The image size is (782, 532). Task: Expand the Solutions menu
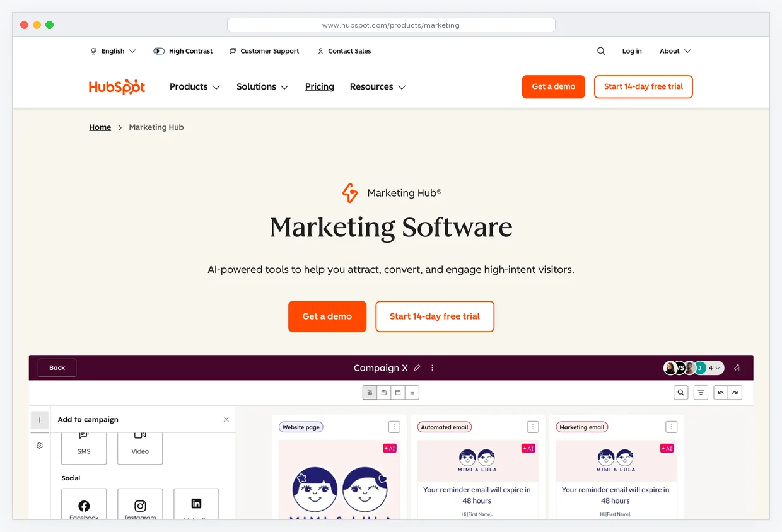point(262,87)
